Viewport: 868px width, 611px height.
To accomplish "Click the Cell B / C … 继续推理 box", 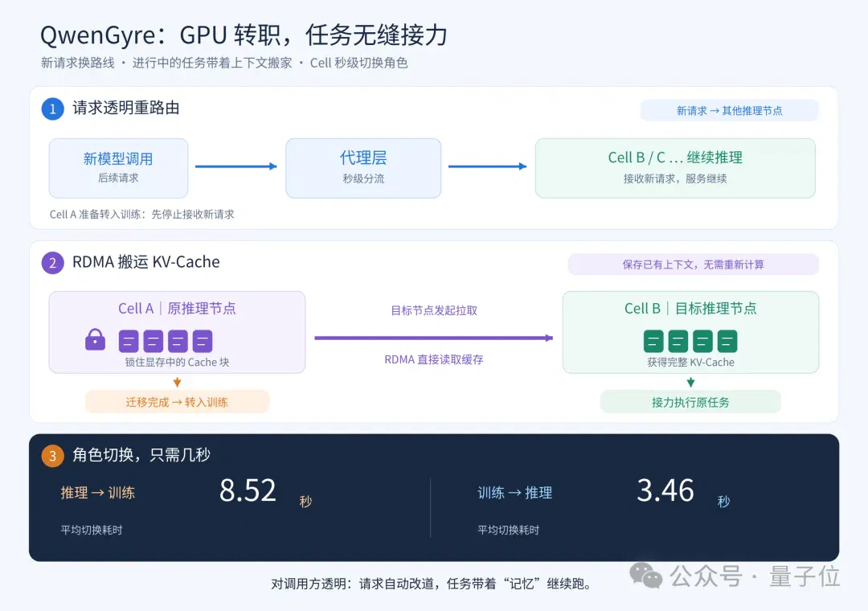I will click(675, 168).
